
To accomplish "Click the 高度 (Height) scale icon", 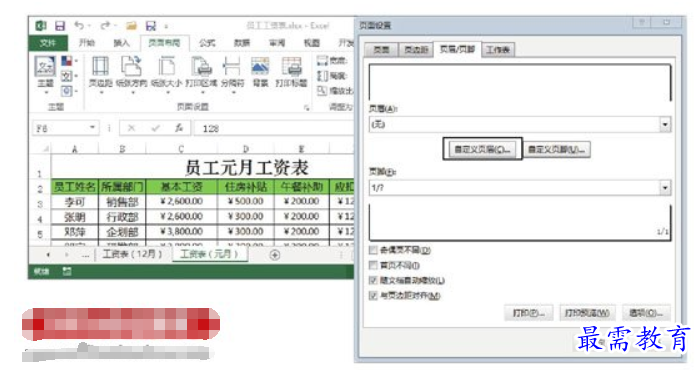I will click(x=322, y=76).
